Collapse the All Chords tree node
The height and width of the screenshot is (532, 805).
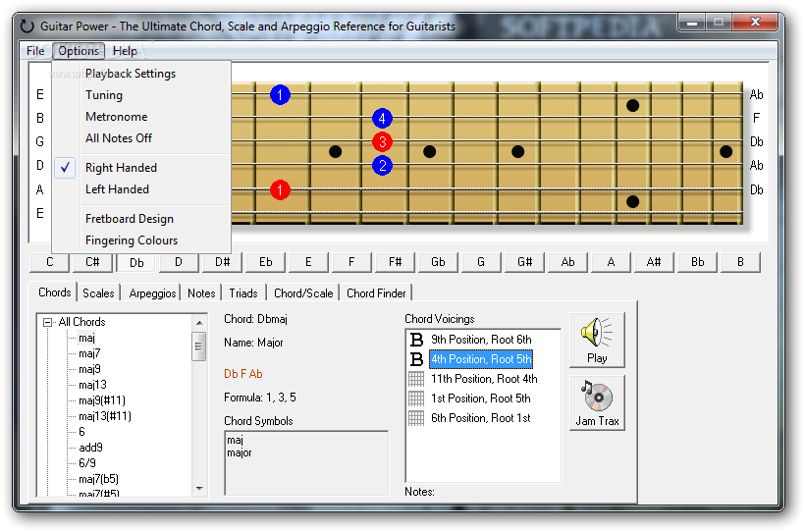click(x=47, y=323)
